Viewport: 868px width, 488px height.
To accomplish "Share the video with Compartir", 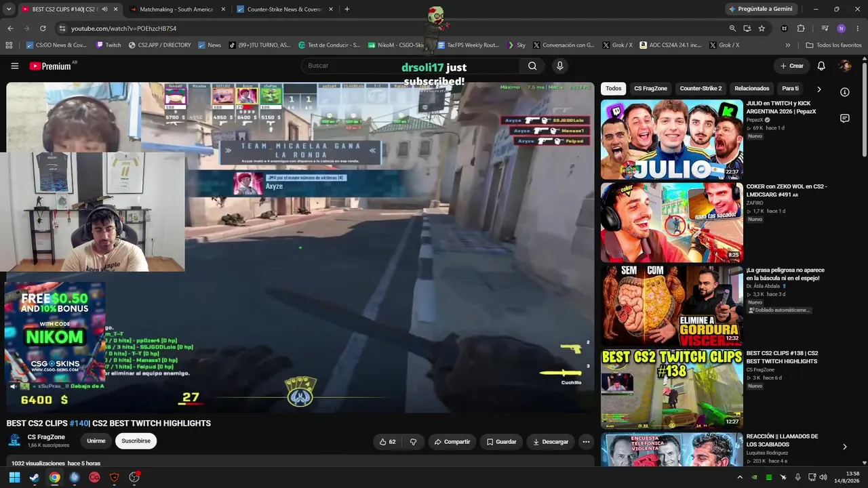I will [x=452, y=442].
